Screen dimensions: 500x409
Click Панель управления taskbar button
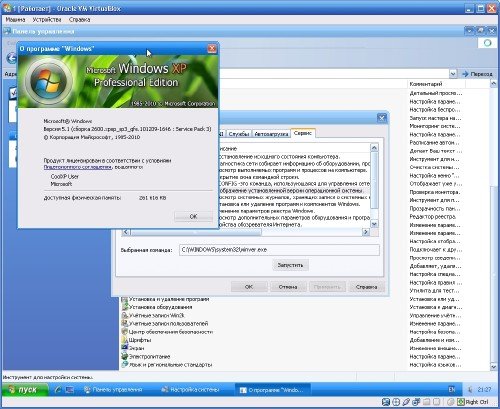pos(113,389)
